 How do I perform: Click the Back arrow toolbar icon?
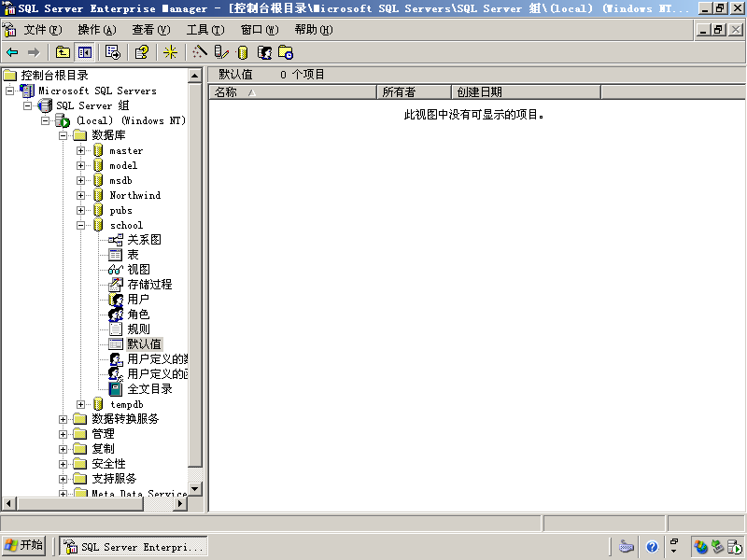(x=12, y=52)
